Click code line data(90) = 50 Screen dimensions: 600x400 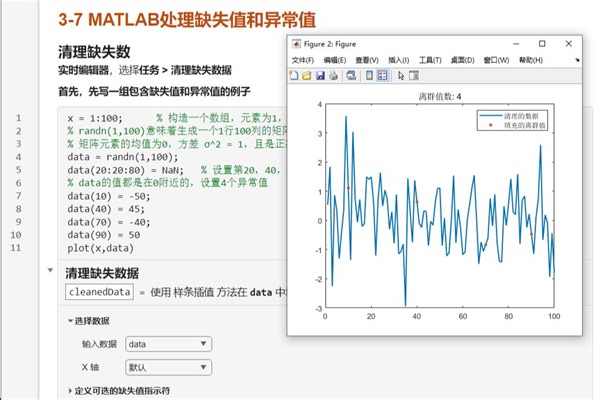tap(104, 235)
